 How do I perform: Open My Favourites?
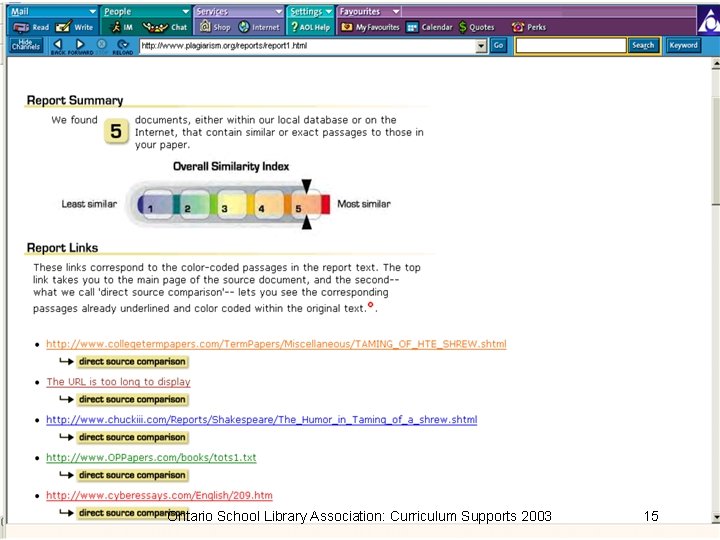pos(370,28)
